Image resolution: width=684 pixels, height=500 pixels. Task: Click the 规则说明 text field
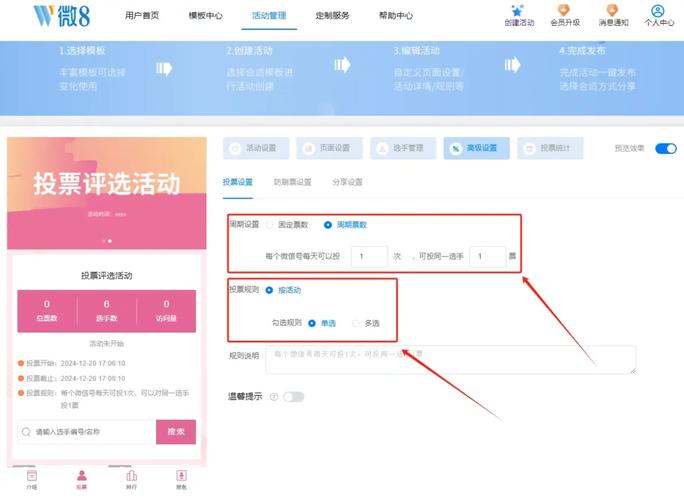tap(451, 359)
